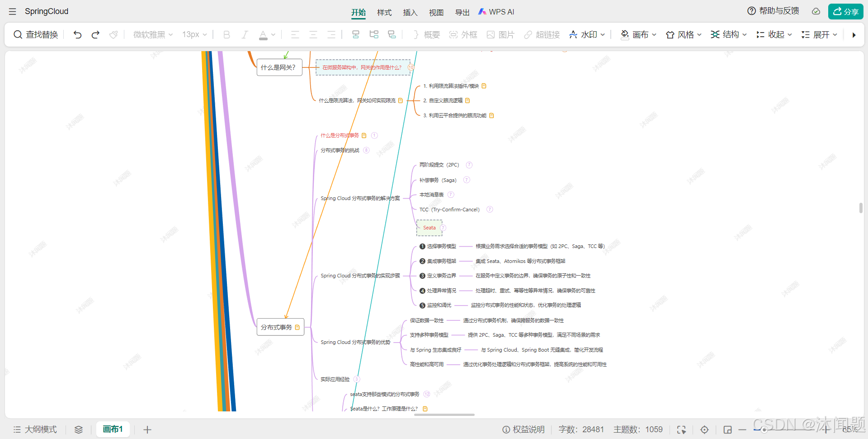Screen dimensions: 868x439
Task: Expand the 实际应用经验 count badge
Action: point(357,379)
